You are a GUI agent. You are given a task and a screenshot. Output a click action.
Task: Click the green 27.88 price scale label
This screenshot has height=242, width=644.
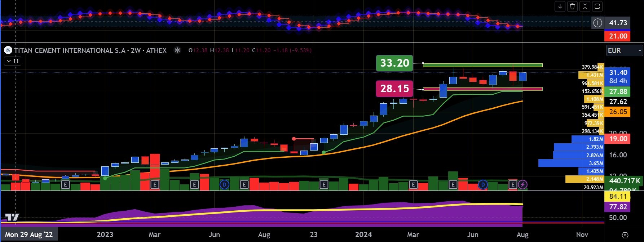click(618, 91)
